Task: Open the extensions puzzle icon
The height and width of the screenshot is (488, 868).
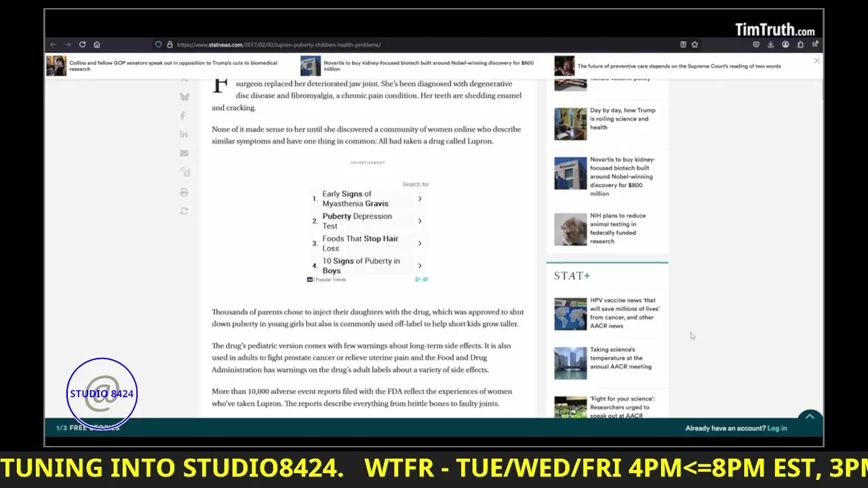Action: tap(800, 45)
